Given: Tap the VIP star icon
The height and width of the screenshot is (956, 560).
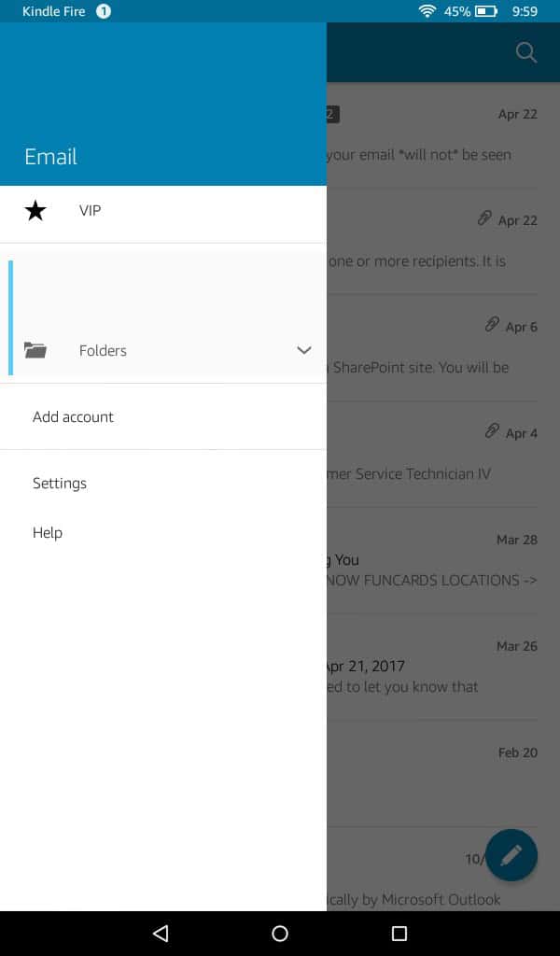Looking at the screenshot, I should [35, 211].
